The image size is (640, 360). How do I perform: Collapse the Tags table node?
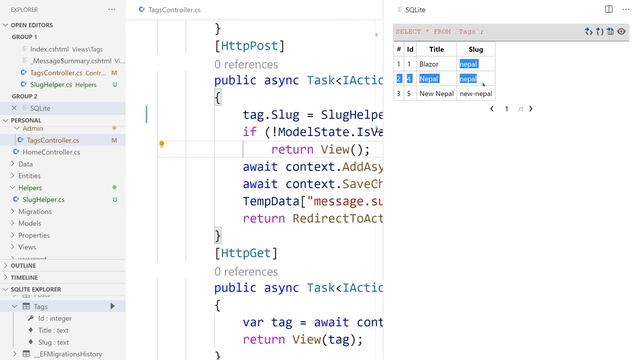coord(15,306)
